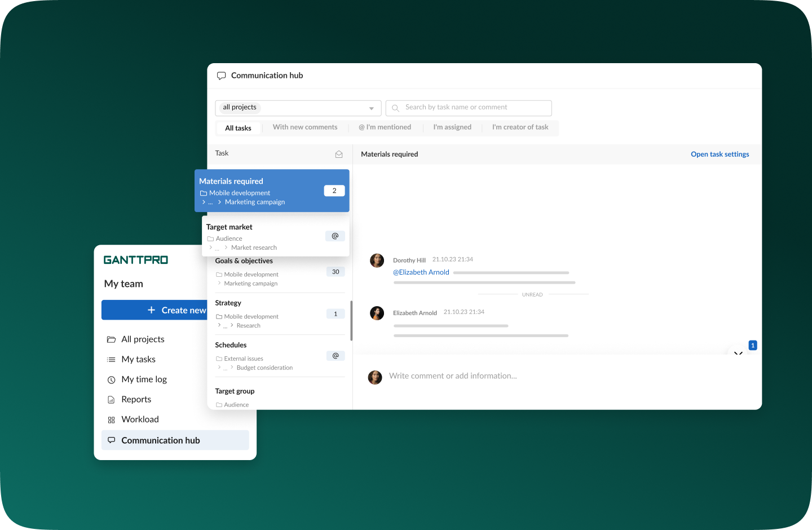
Task: Jump to newest comment via down chevron
Action: click(738, 352)
